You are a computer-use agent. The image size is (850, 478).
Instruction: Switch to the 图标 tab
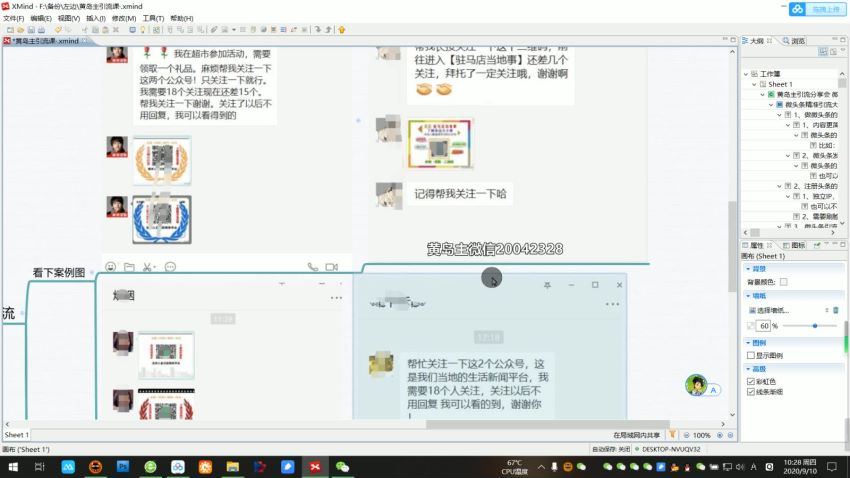click(794, 245)
